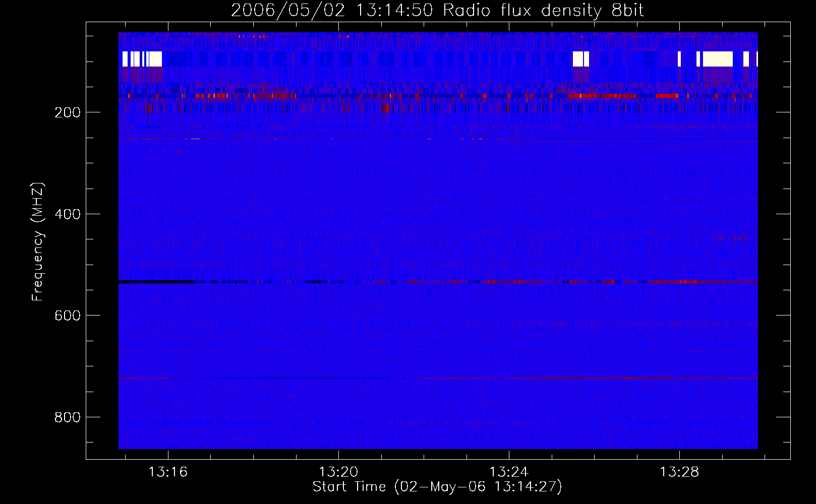Viewport: 816px width, 504px height.
Task: Click the 800 frequency tick label
Action: pyautogui.click(x=68, y=417)
